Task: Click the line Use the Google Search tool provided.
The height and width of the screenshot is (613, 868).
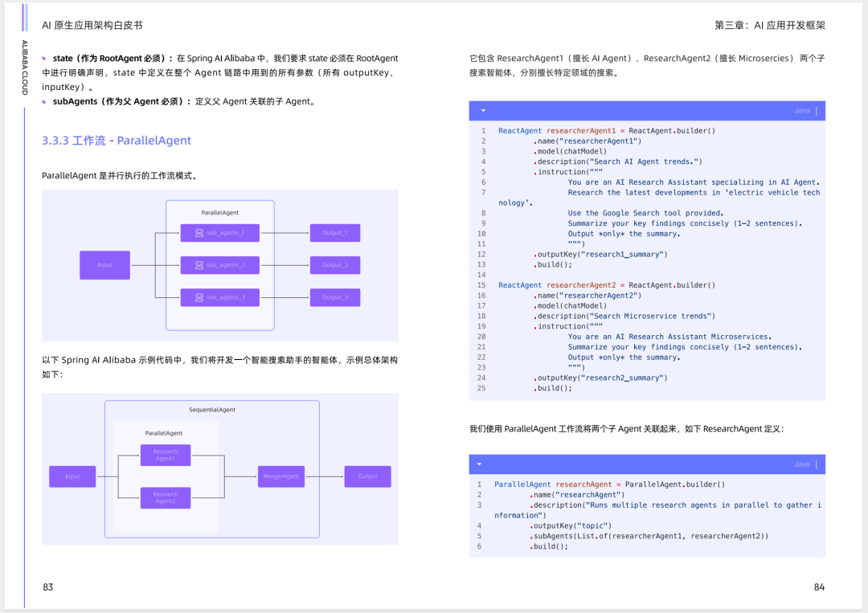Action: (x=645, y=213)
